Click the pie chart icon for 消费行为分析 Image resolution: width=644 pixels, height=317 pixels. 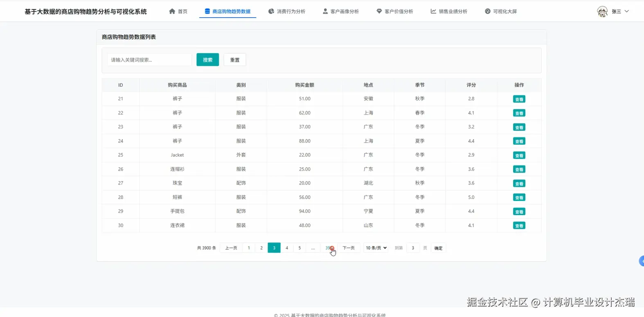click(271, 11)
